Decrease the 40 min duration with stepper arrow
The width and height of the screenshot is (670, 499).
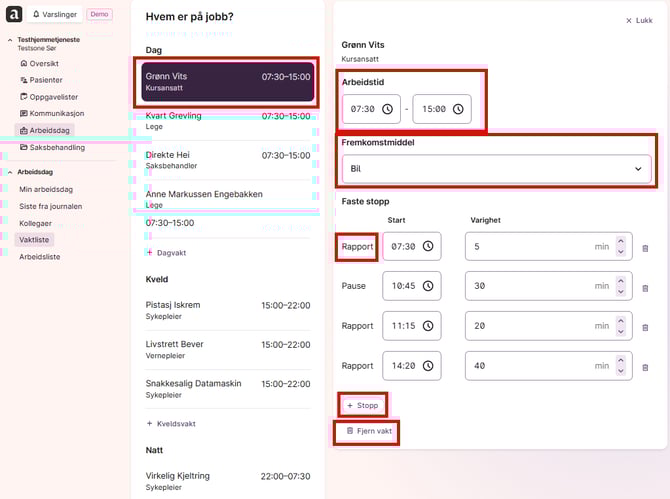tap(620, 371)
